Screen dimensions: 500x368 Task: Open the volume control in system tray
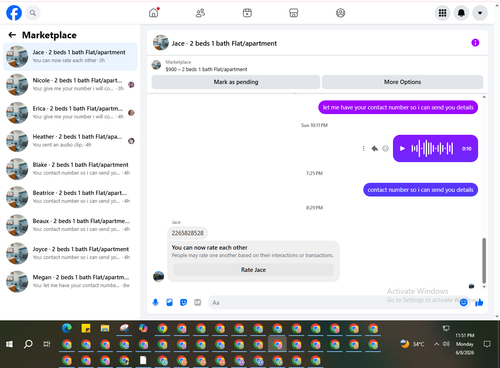click(446, 344)
